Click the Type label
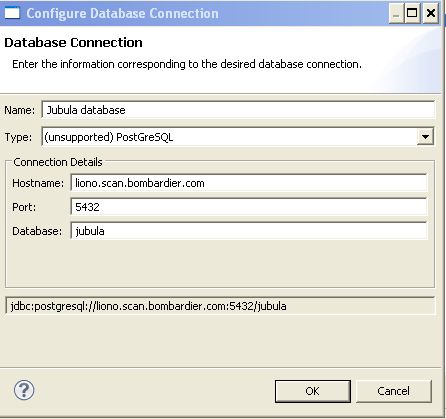446x419 pixels. [x=18, y=137]
